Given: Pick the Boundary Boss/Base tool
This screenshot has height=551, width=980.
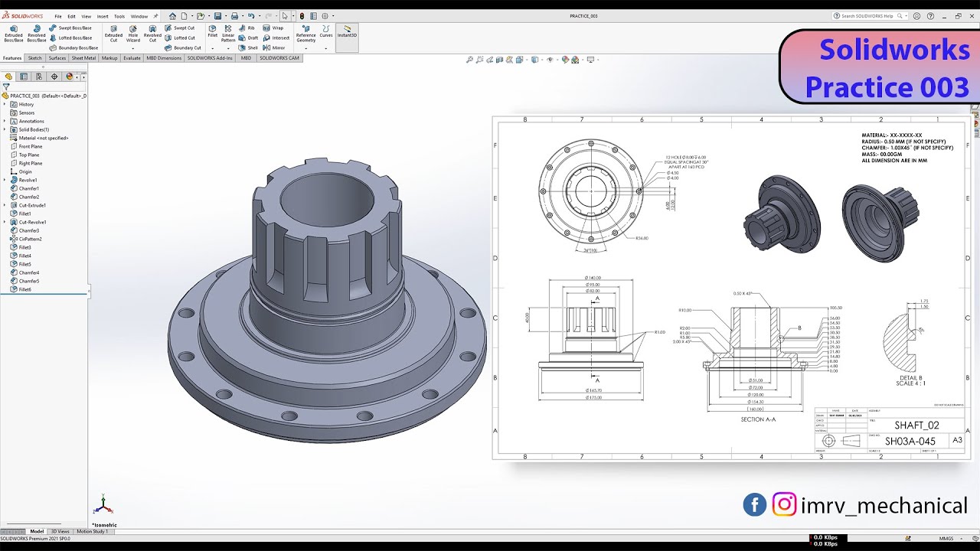Looking at the screenshot, I should (73, 47).
